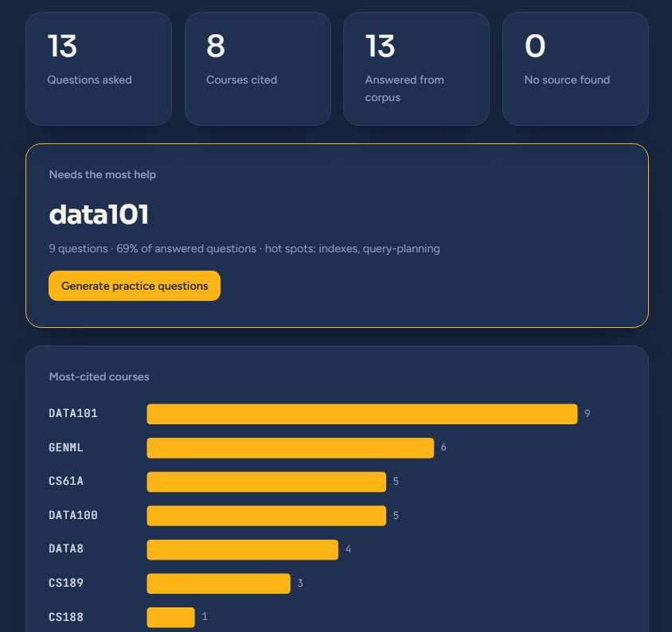The image size is (672, 632).
Task: Click the GENML bar in chart
Action: 291,448
